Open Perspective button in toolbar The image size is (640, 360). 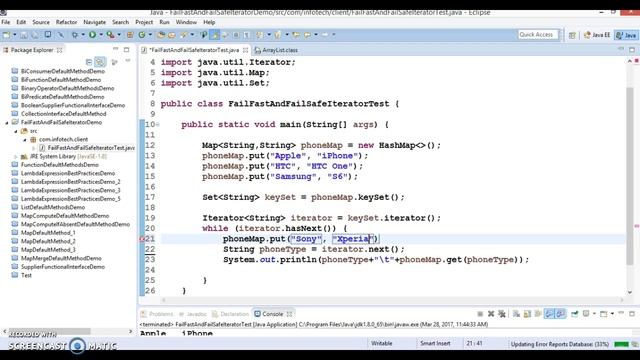[572, 36]
